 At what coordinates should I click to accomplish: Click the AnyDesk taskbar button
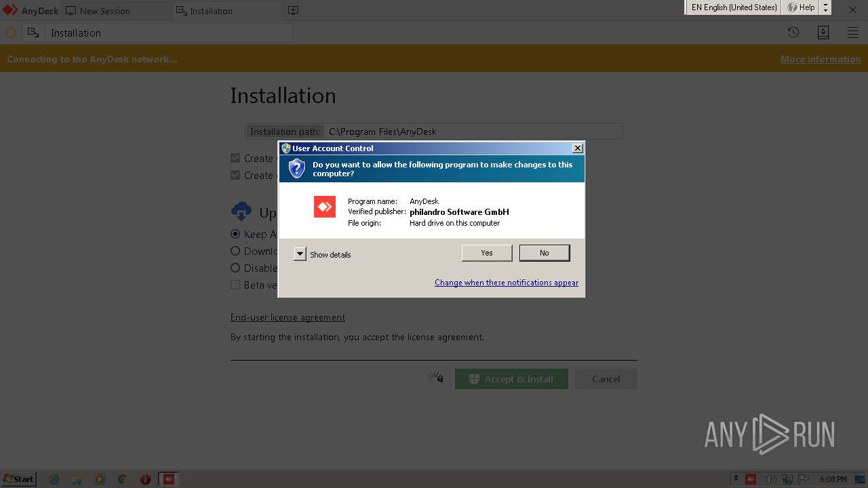169,479
